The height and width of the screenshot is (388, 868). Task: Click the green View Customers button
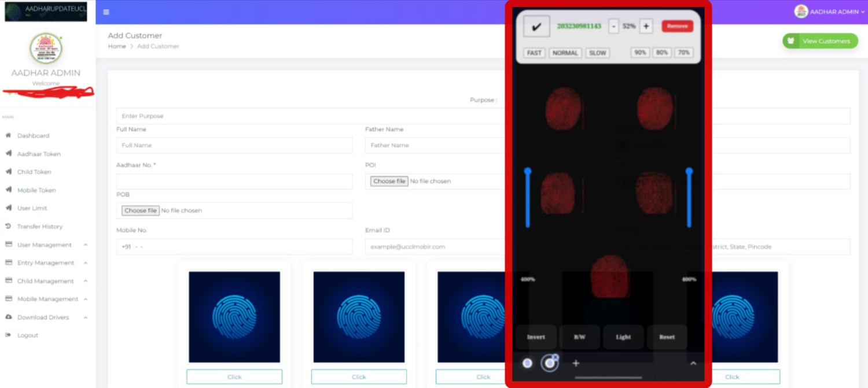[x=820, y=41]
